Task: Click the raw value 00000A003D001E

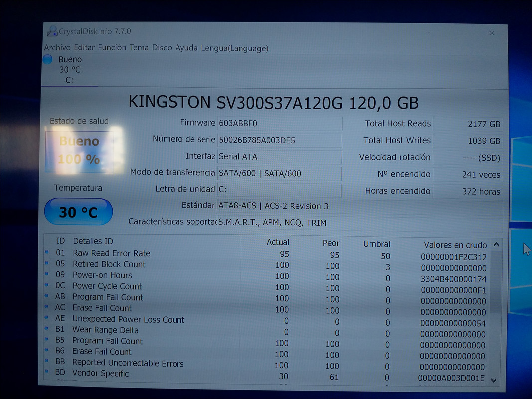Action: pos(451,378)
